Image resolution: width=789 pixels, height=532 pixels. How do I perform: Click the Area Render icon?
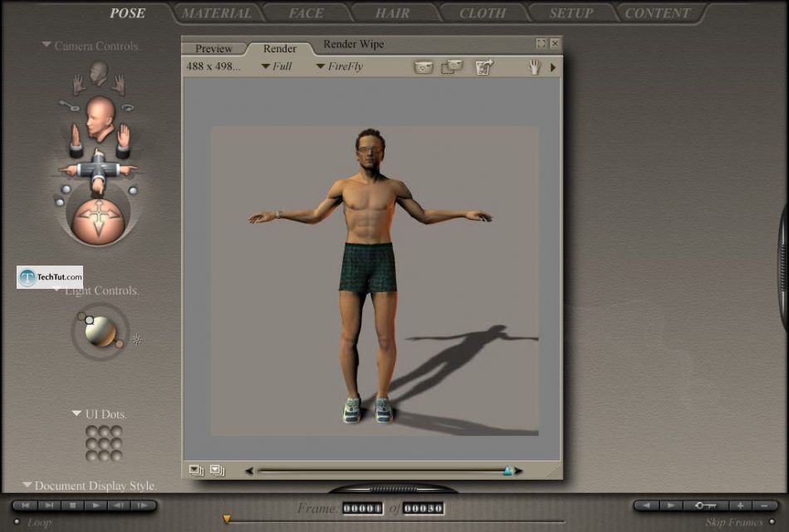pyautogui.click(x=452, y=67)
